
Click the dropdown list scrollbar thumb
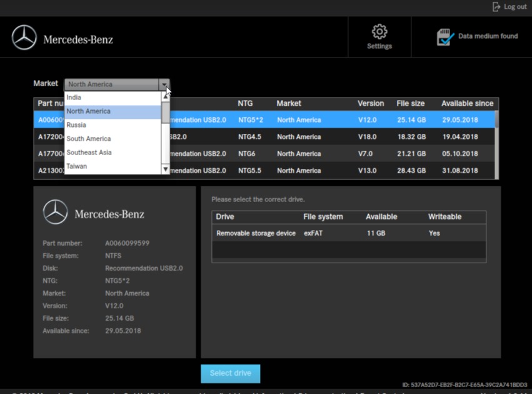[165, 113]
